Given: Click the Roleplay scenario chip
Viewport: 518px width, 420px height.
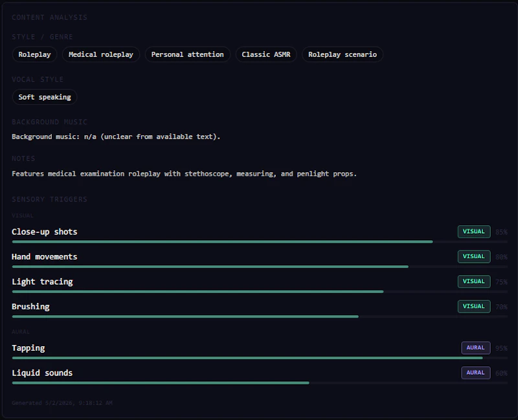Looking at the screenshot, I should tap(343, 54).
